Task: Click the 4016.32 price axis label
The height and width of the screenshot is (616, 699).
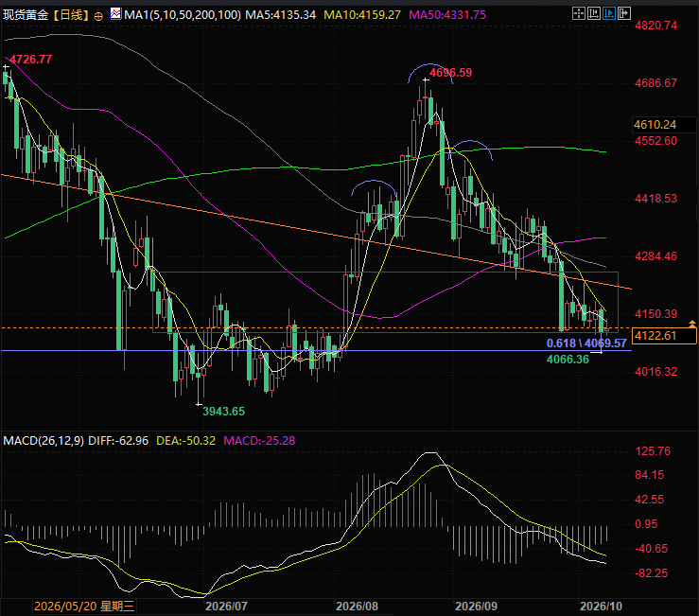Action: coord(655,372)
